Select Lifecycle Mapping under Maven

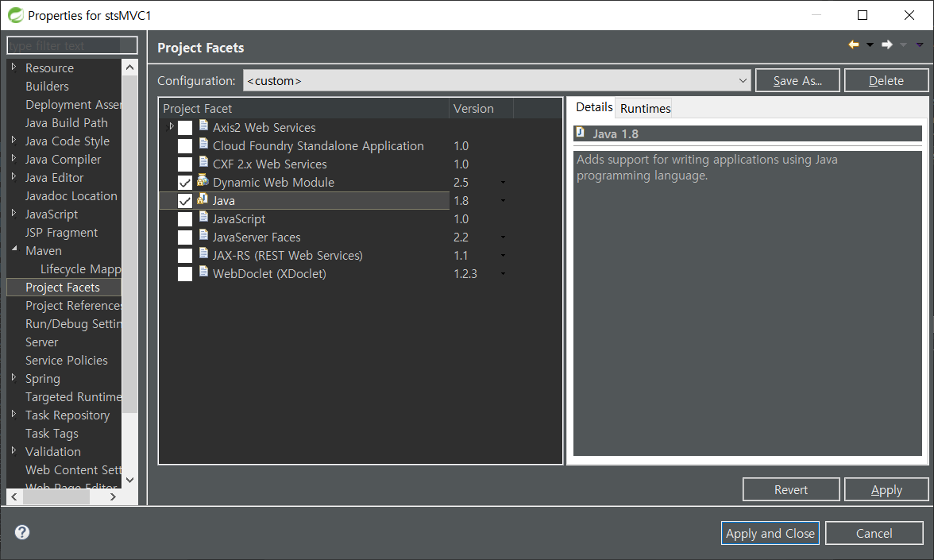coord(80,269)
